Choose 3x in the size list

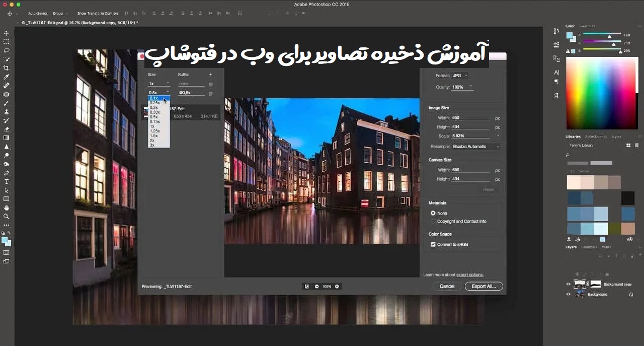(x=159, y=145)
